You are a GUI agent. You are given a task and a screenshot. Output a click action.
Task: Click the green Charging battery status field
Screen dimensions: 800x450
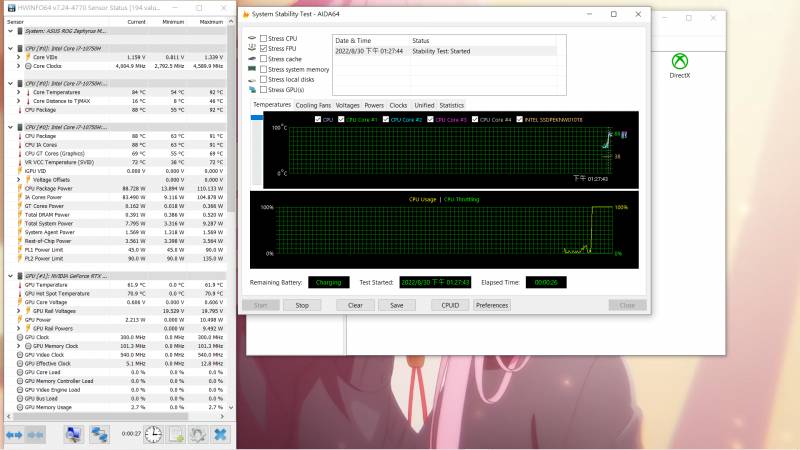(329, 282)
